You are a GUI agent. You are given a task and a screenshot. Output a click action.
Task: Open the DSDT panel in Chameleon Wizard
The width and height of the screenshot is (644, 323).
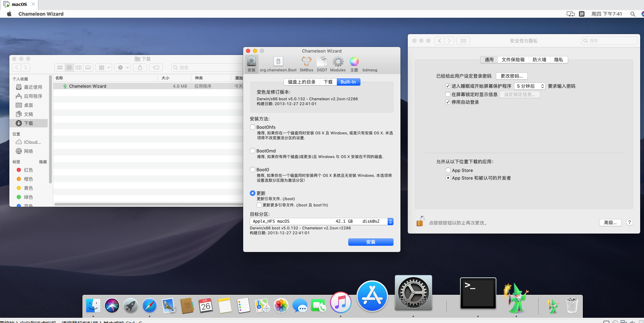(322, 64)
